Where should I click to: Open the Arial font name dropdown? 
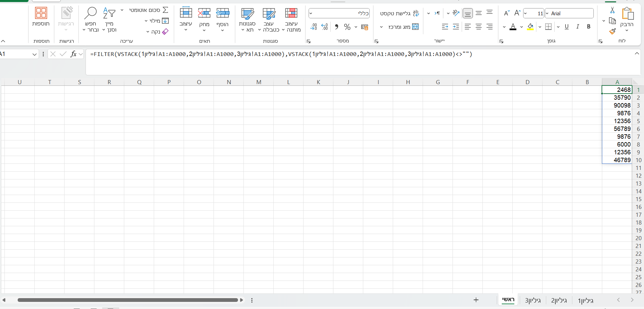[x=547, y=13]
